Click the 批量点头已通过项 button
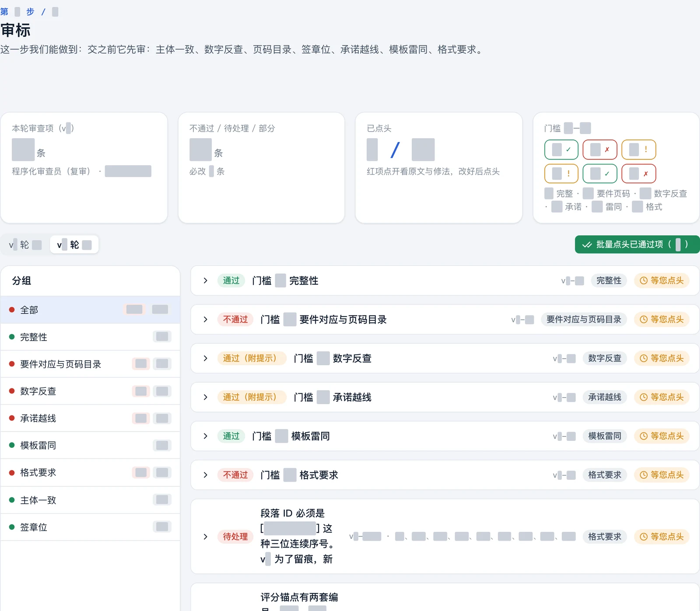The height and width of the screenshot is (611, 700). [637, 244]
